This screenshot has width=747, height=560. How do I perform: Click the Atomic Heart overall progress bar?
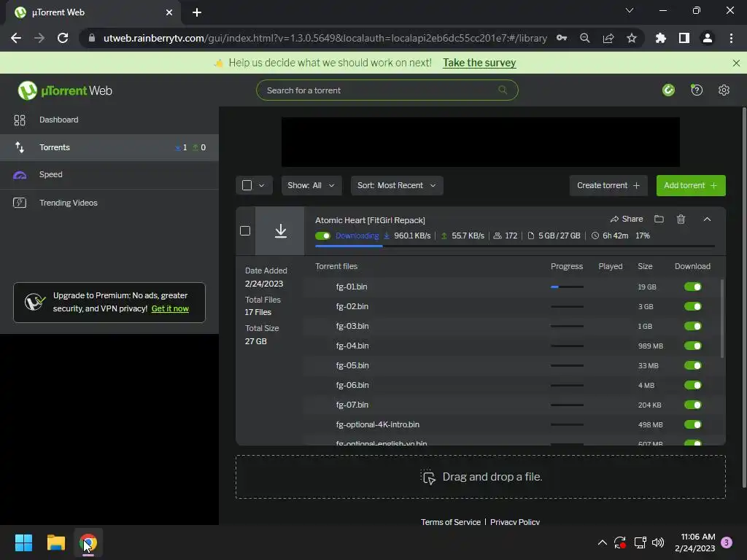tap(515, 246)
